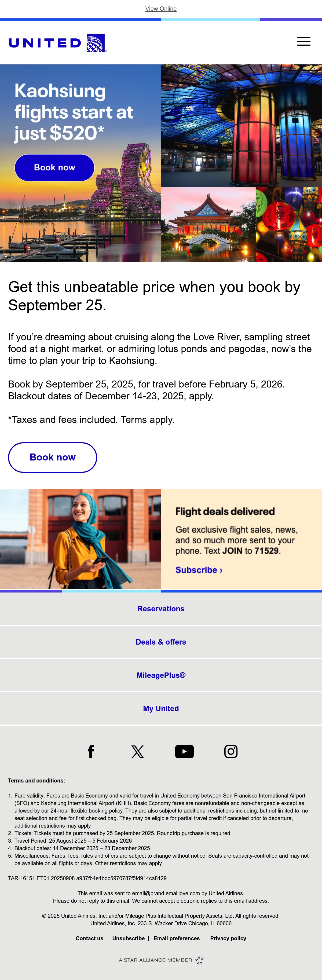Image resolution: width=322 pixels, height=980 pixels.
Task: Open United's Instagram icon
Action: [x=231, y=751]
